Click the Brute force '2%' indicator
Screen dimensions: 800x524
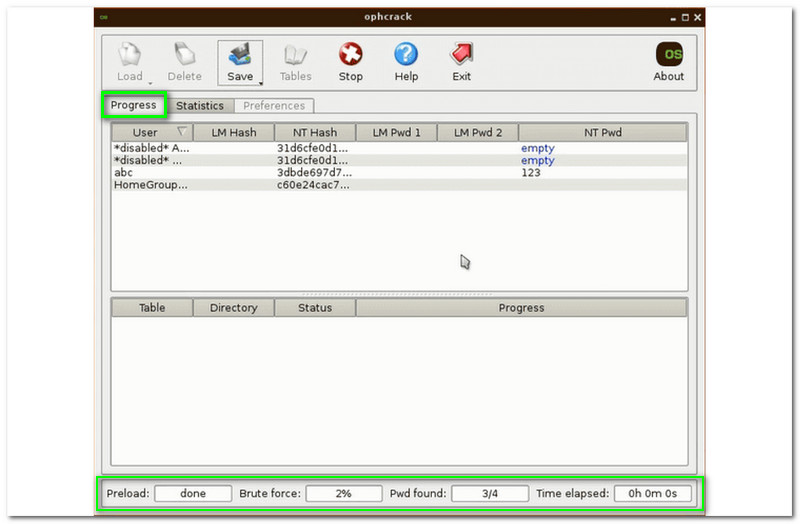344,493
